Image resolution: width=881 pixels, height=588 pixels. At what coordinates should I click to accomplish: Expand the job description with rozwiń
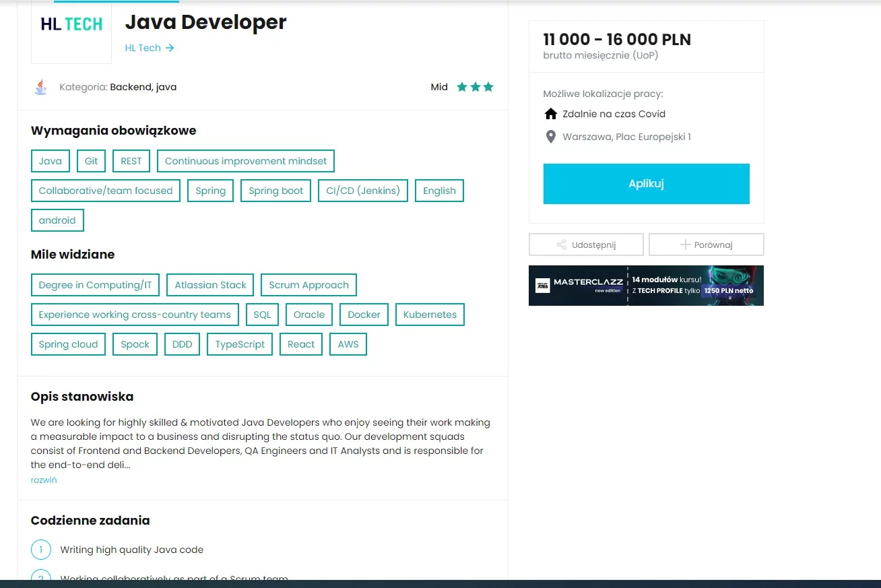(x=44, y=480)
